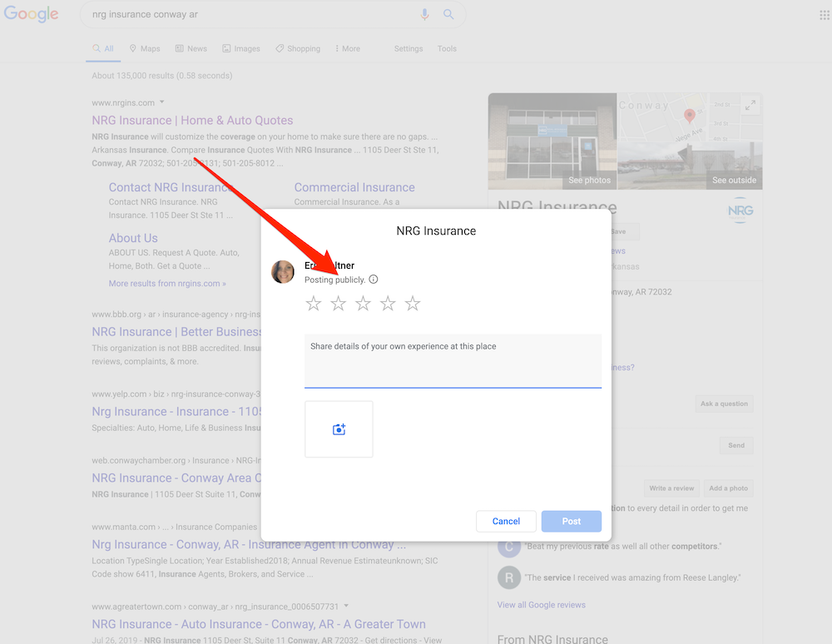
Task: Click the NRG logo in knowledge panel
Action: [740, 211]
